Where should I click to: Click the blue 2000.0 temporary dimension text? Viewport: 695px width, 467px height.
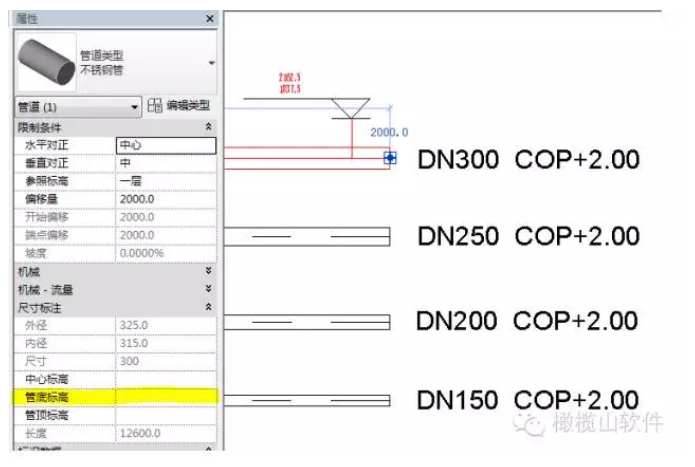(x=389, y=132)
